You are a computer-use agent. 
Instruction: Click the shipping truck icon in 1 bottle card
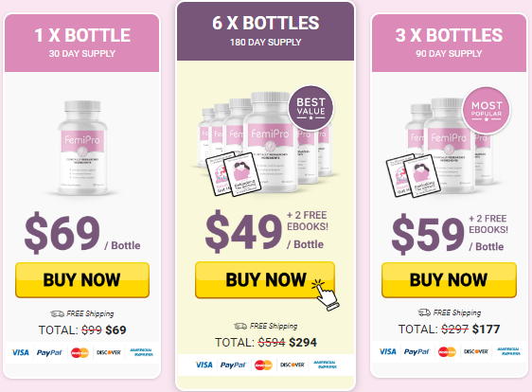click(57, 313)
